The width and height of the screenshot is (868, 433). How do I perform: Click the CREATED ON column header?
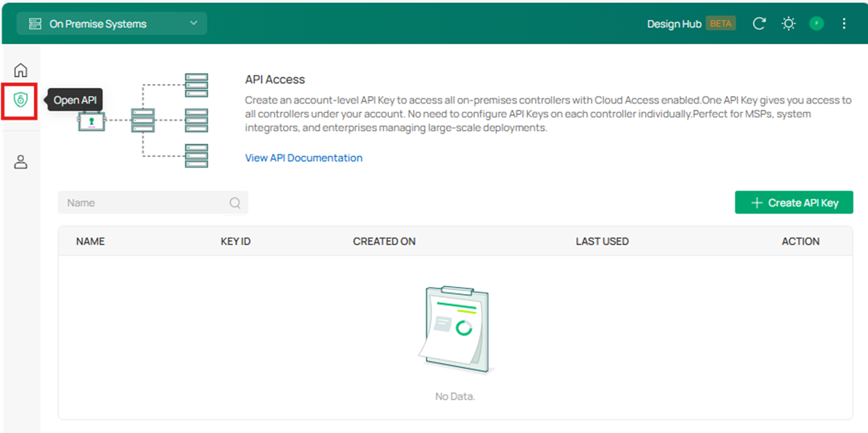(384, 241)
